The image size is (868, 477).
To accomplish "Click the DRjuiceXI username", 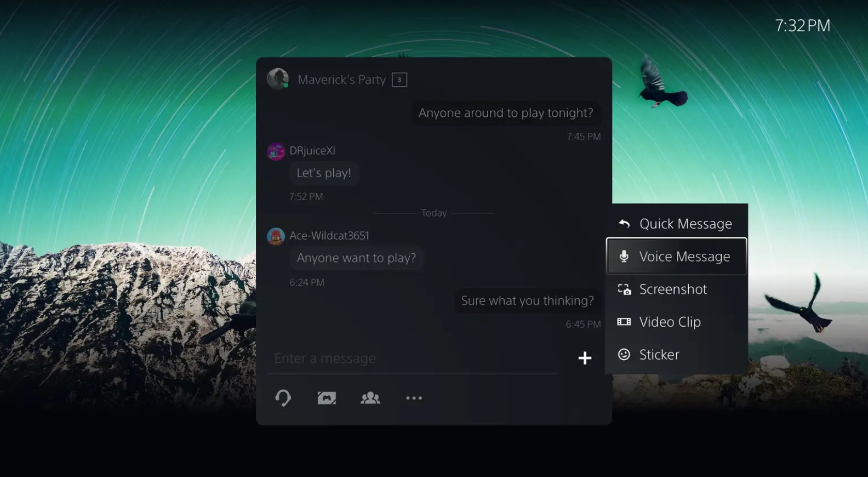I will pyautogui.click(x=313, y=150).
